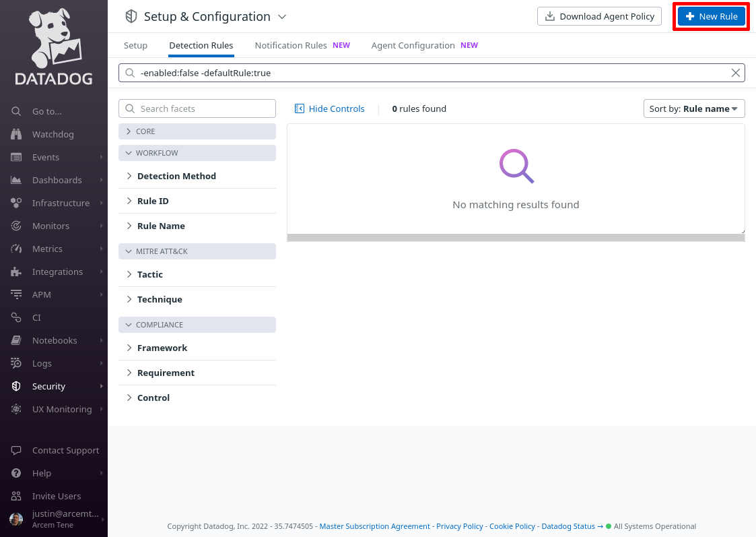Click the Datadog logo
756x537 pixels.
(53, 46)
